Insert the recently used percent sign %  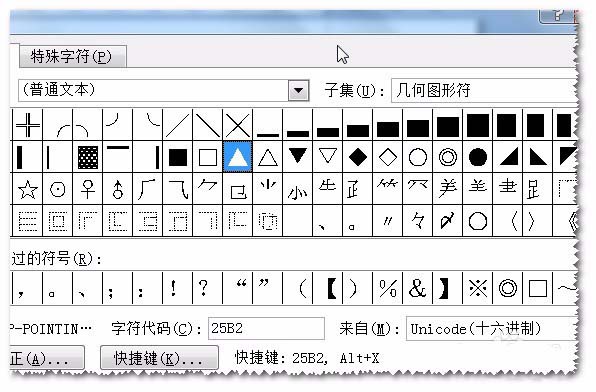coord(388,288)
